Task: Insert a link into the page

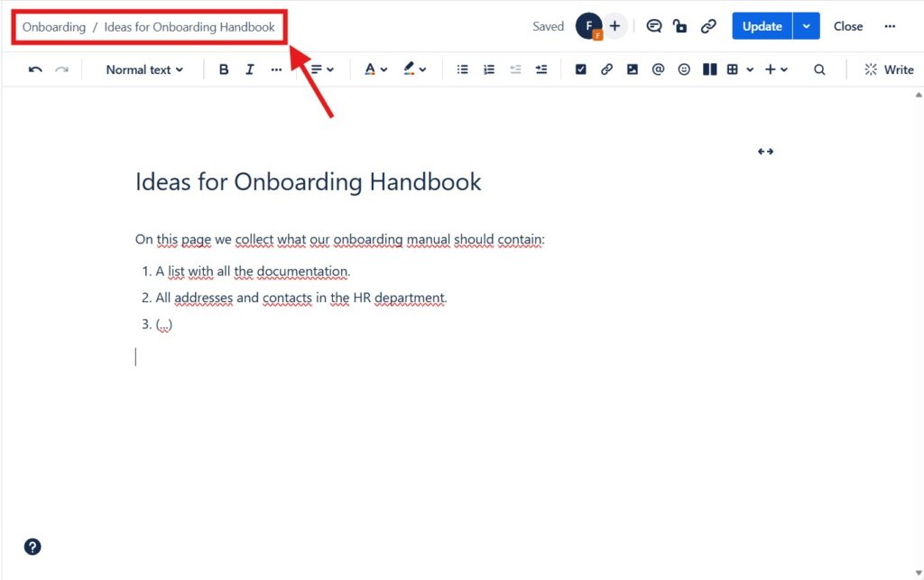Action: [606, 69]
